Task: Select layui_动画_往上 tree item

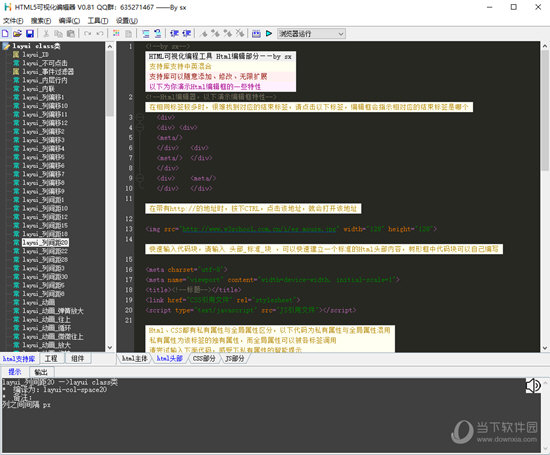Action: pos(47,320)
